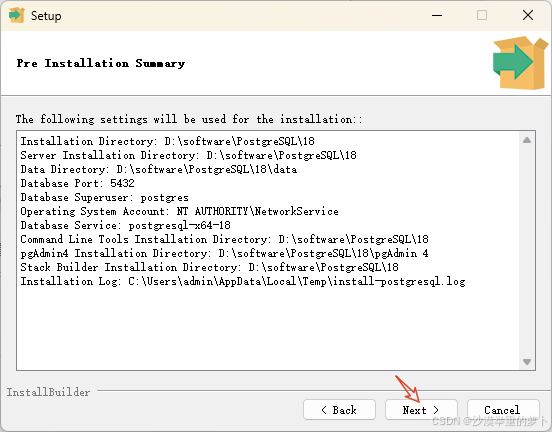Select the 'pgAdmin4 Installation Directory' line
Screen dimensions: 552x432
click(225, 253)
